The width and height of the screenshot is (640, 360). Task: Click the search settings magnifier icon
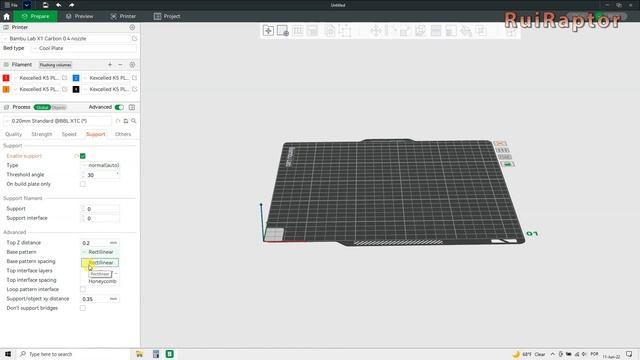pos(134,121)
